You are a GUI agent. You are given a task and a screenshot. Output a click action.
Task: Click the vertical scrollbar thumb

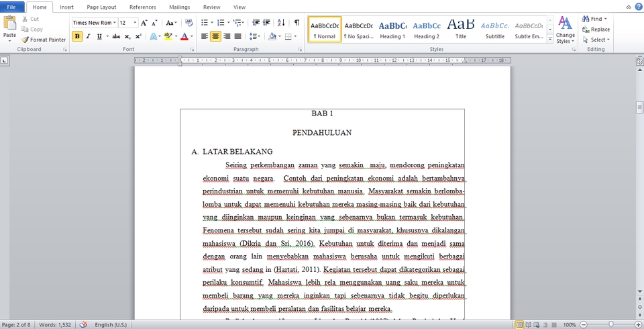point(639,107)
